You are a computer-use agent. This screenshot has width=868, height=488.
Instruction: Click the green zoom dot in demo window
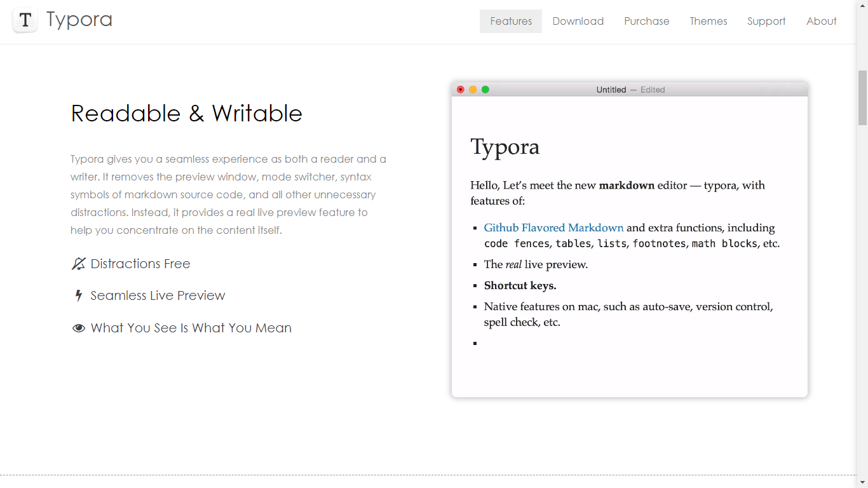pyautogui.click(x=485, y=90)
